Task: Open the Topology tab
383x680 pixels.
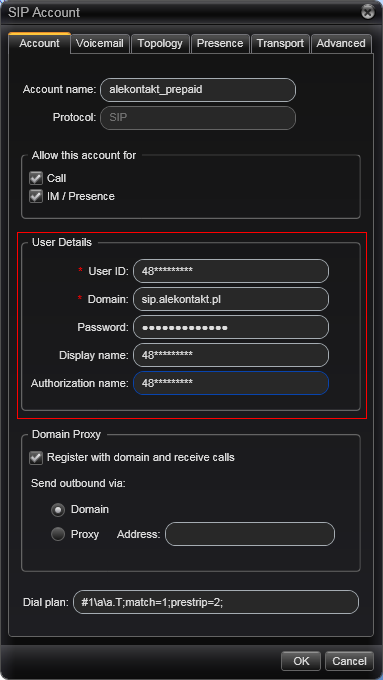Action: click(160, 43)
